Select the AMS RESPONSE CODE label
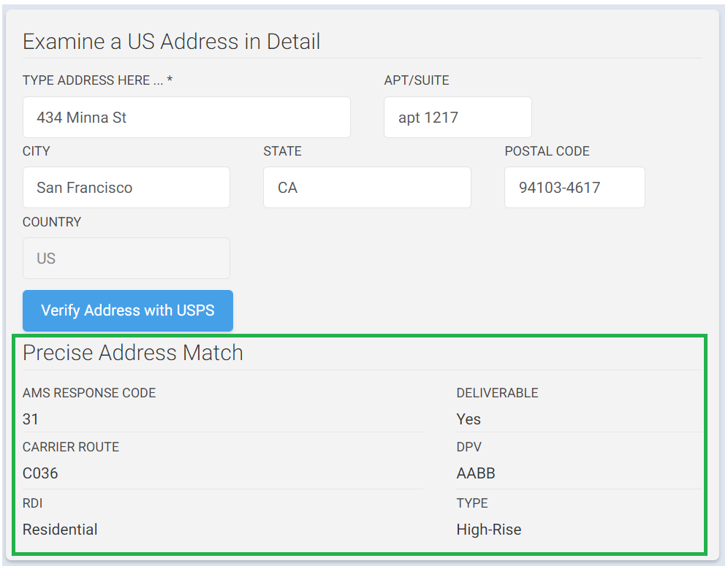The image size is (728, 569). (88, 393)
